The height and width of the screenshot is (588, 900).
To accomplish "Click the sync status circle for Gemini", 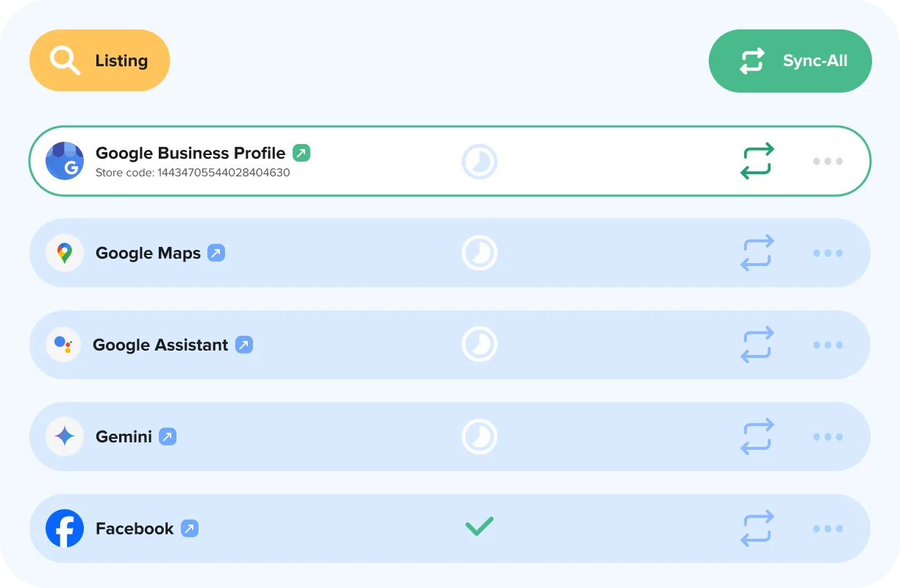I will pyautogui.click(x=479, y=436).
